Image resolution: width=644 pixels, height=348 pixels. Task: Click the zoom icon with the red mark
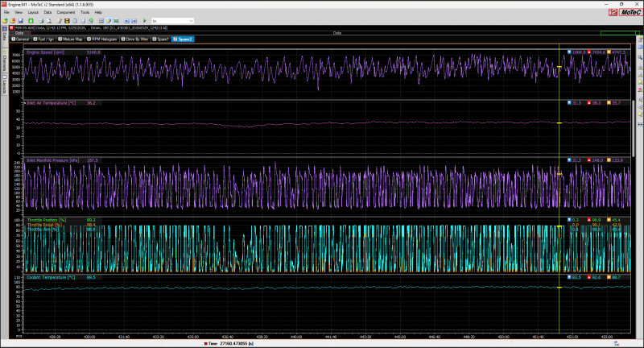640,89
